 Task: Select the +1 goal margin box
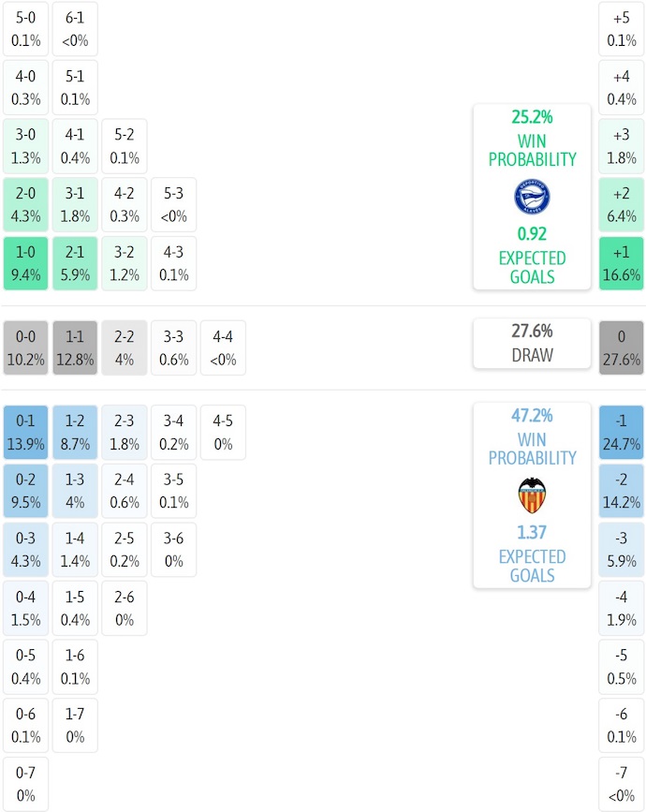622,264
